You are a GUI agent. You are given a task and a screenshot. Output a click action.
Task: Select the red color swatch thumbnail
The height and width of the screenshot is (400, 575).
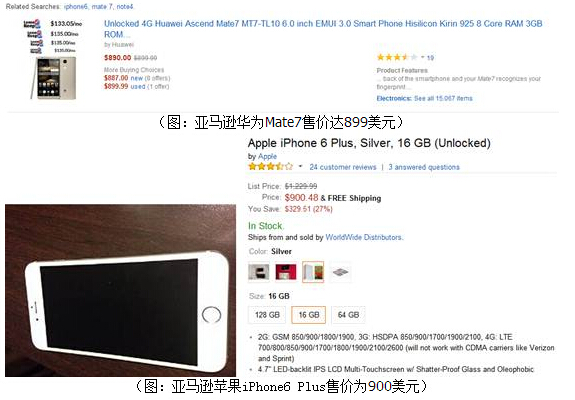(x=286, y=272)
